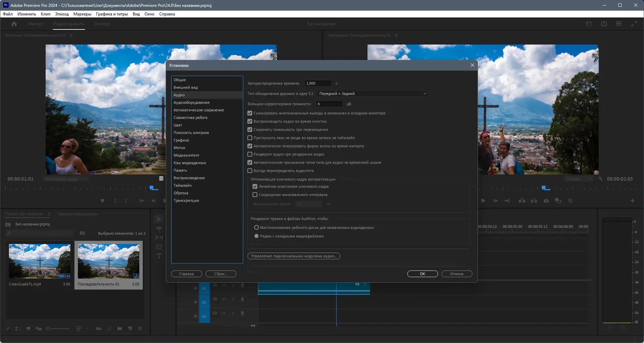
Task: Open the 'Графика и титры' menu
Action: 112,14
